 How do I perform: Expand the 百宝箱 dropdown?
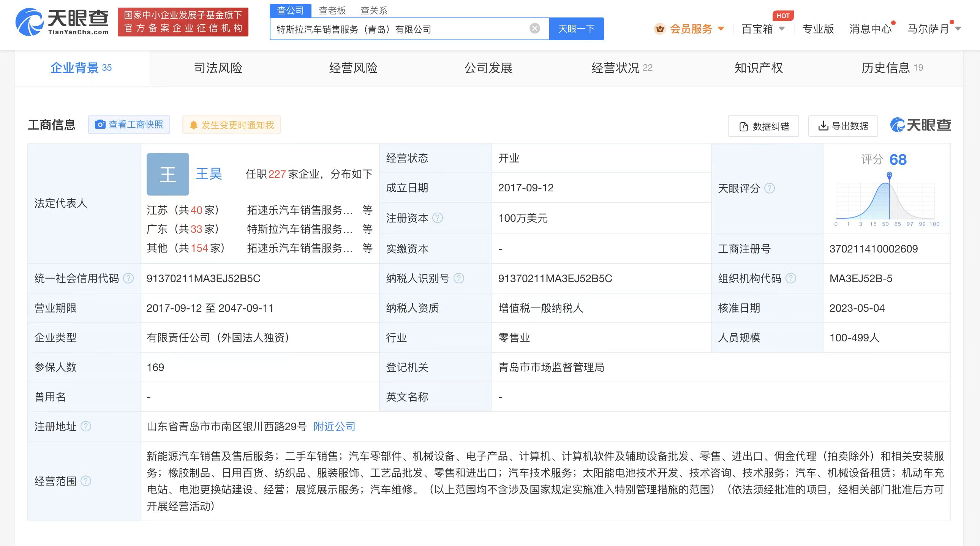(x=763, y=29)
